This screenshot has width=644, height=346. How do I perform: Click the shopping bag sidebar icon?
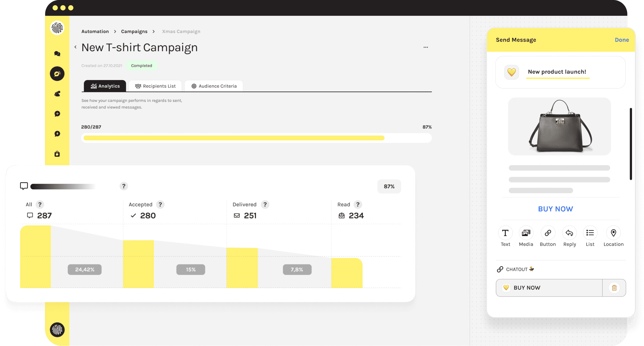(x=57, y=154)
